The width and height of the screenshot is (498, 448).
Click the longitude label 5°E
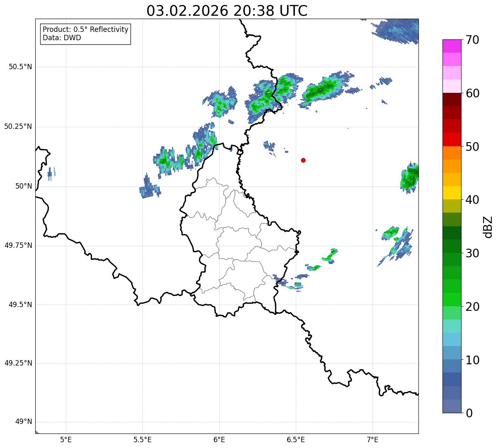[x=66, y=439]
